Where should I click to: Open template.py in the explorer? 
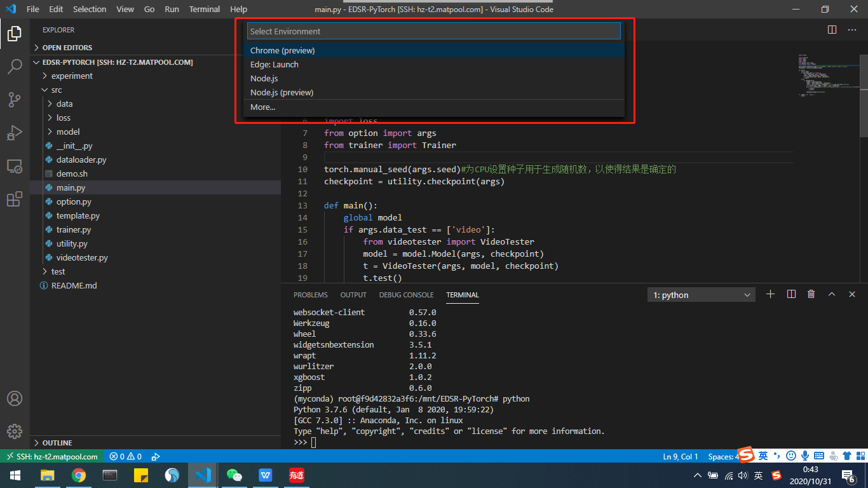click(x=155, y=215)
